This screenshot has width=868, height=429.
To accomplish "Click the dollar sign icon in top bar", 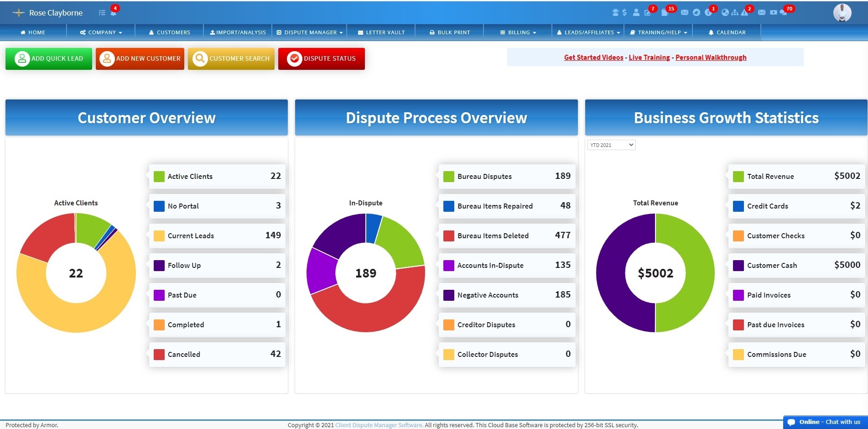I will (624, 13).
